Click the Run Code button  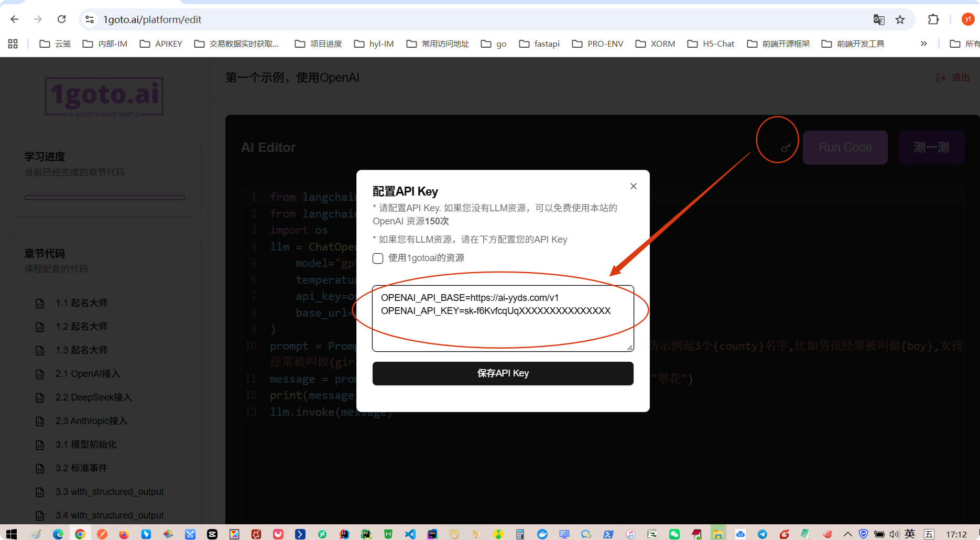(845, 148)
